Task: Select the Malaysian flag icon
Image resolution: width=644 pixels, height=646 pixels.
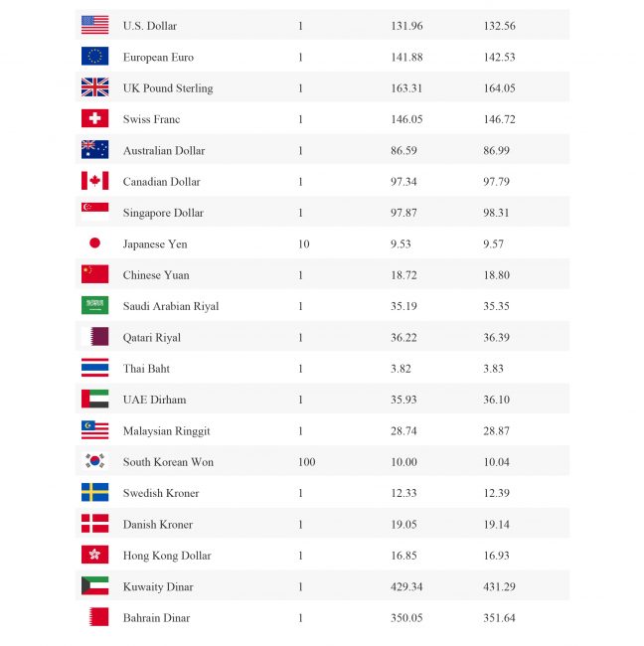Action: point(94,430)
